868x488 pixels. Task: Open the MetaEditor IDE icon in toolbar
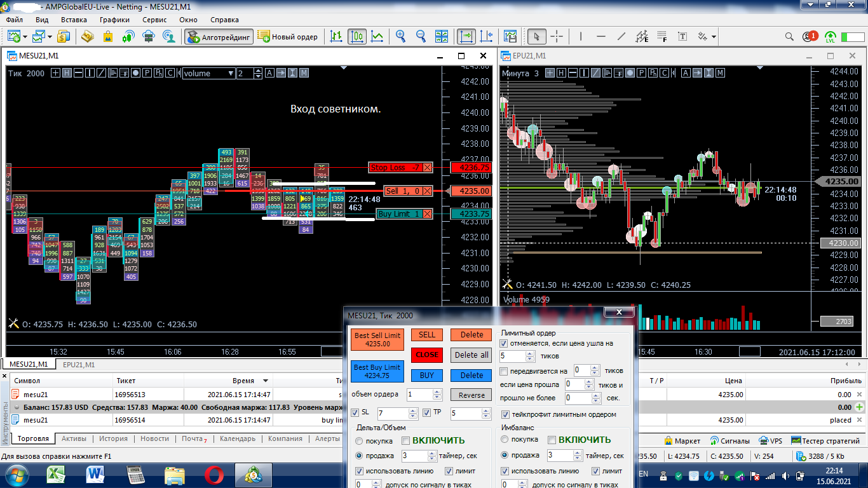[x=87, y=36]
